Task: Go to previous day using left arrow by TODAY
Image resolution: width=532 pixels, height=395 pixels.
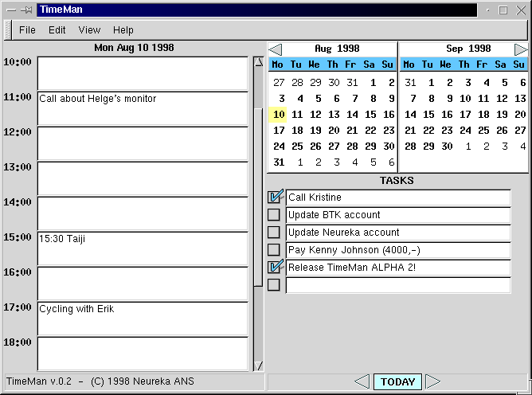Action: (x=362, y=381)
